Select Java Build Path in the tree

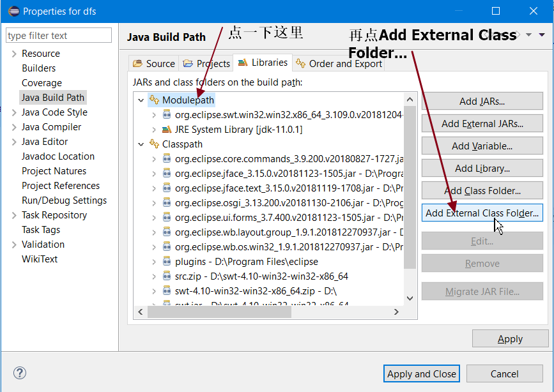pos(52,98)
